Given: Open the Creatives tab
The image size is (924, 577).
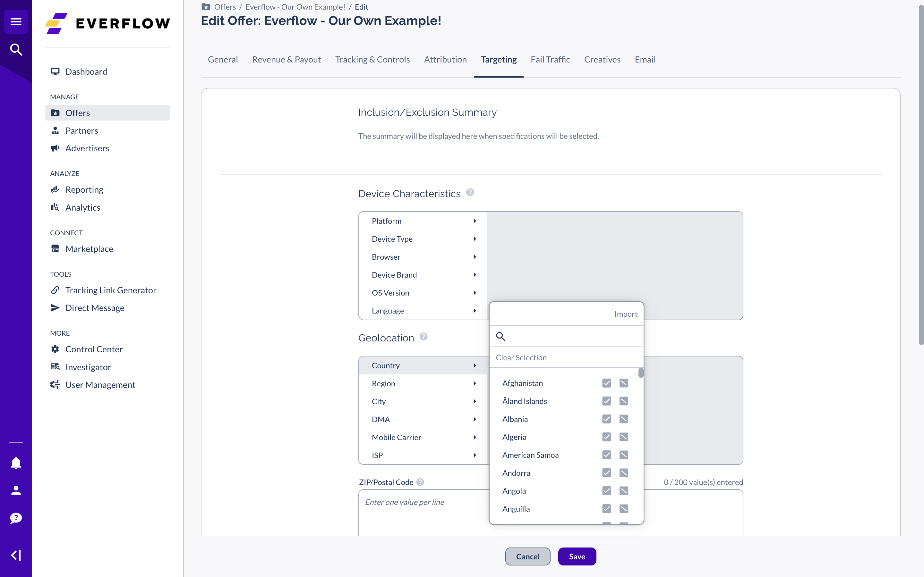Looking at the screenshot, I should [x=602, y=59].
